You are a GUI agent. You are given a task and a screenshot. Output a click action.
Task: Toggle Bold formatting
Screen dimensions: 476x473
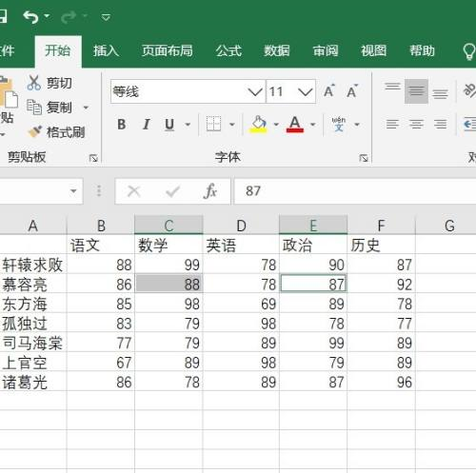(122, 125)
